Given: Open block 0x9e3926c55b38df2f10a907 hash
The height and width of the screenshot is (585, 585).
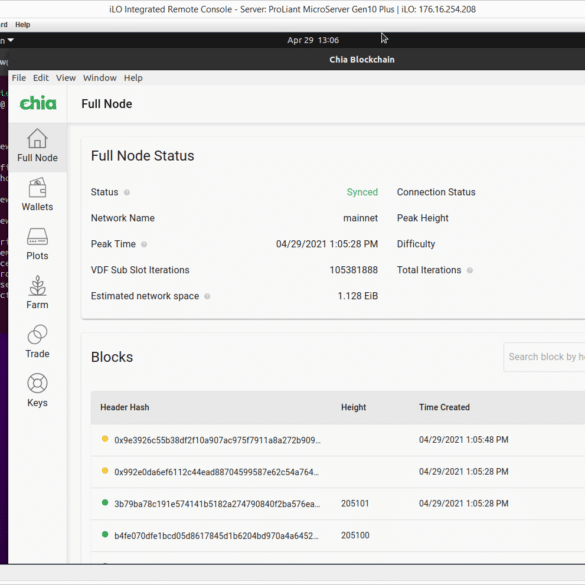Looking at the screenshot, I should [217, 440].
